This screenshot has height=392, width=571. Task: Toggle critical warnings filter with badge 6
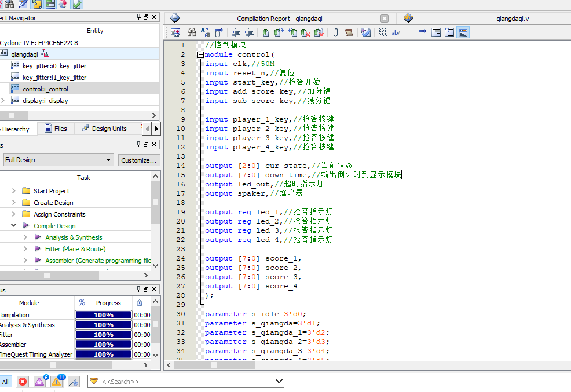click(x=39, y=382)
